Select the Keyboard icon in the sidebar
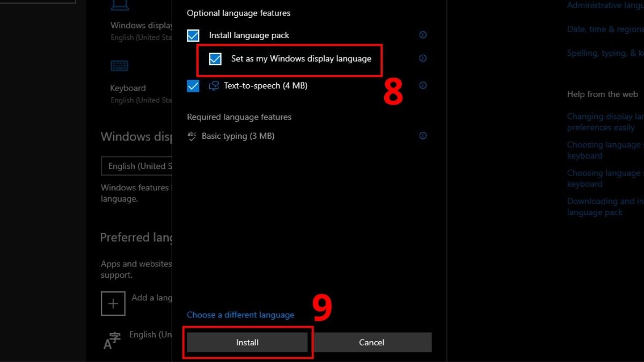The height and width of the screenshot is (362, 644). point(119,65)
